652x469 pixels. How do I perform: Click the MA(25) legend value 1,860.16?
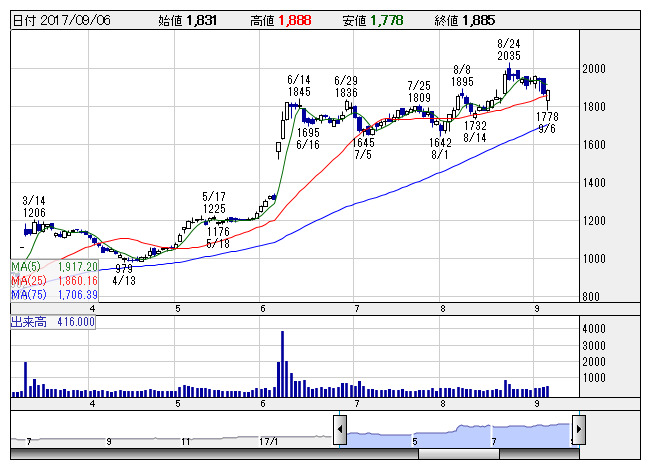pyautogui.click(x=77, y=281)
